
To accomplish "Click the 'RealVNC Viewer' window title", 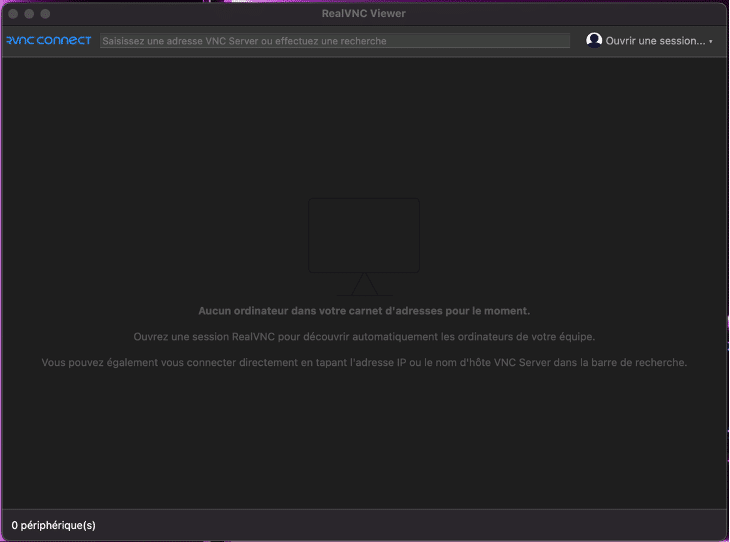I will (364, 14).
